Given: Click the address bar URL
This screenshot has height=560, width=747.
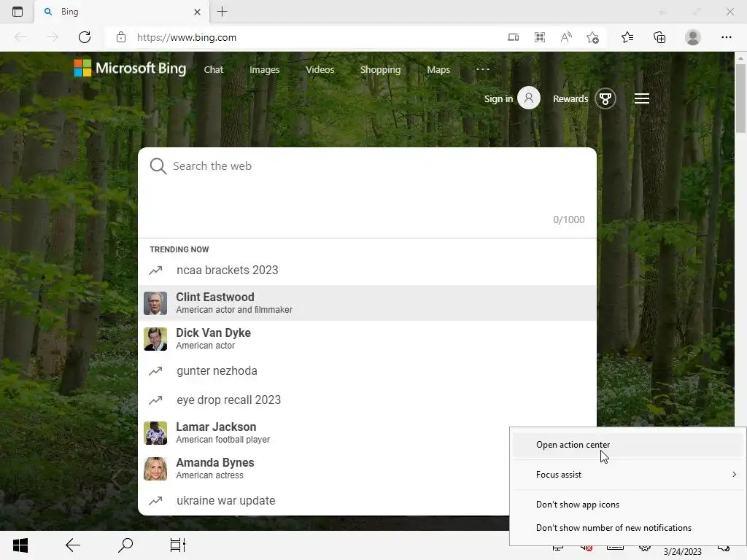Looking at the screenshot, I should click(x=186, y=38).
